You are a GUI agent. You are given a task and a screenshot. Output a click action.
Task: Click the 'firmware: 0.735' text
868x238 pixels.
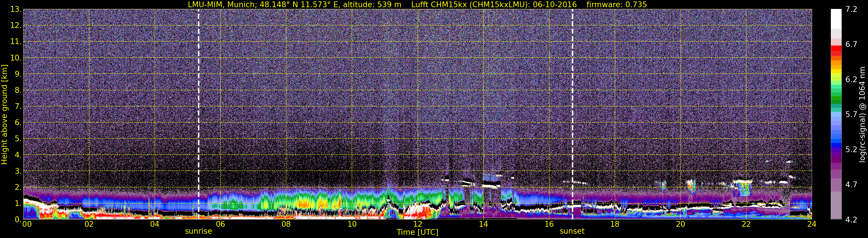[617, 4]
